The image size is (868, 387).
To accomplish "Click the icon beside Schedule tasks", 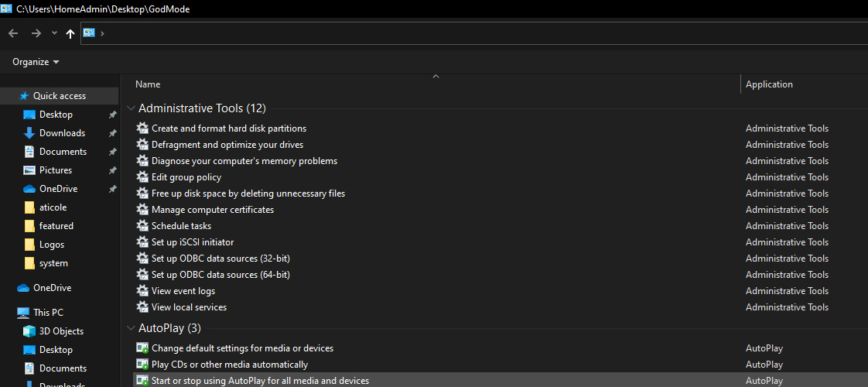I will (x=142, y=226).
